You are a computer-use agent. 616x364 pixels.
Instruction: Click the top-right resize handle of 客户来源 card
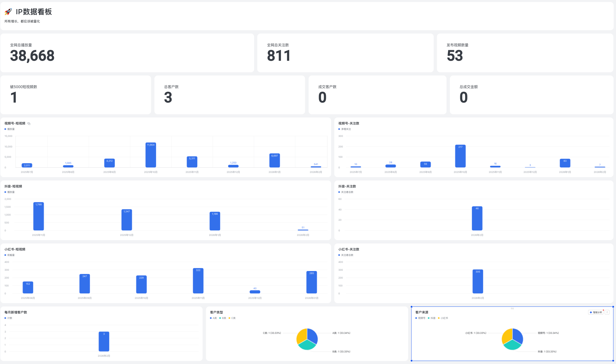[x=613, y=307]
